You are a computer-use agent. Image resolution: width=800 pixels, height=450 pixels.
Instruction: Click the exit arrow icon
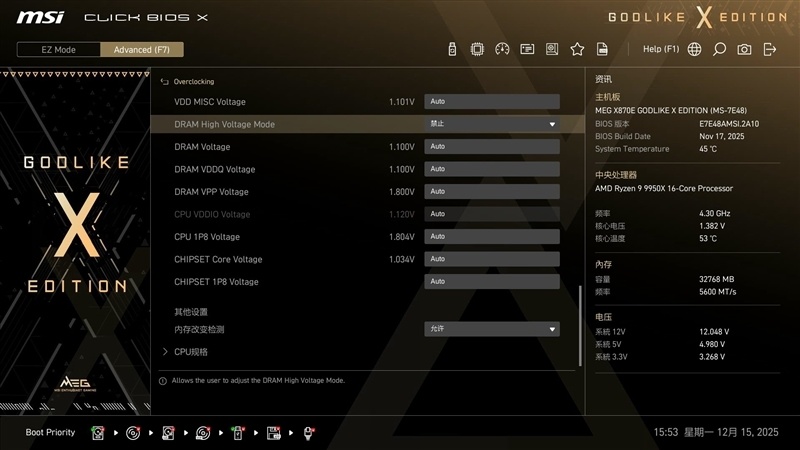769,49
